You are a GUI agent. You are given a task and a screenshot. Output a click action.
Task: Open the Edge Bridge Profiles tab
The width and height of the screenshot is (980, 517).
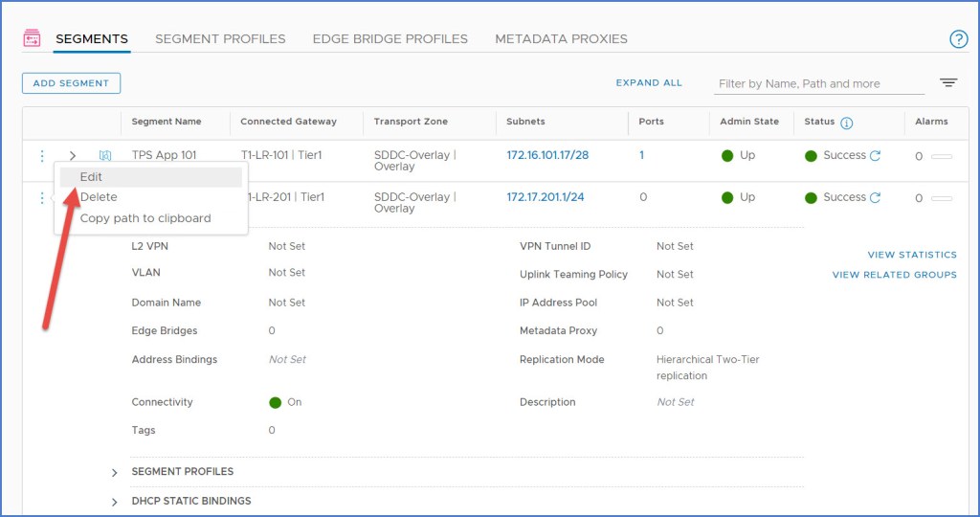click(390, 39)
